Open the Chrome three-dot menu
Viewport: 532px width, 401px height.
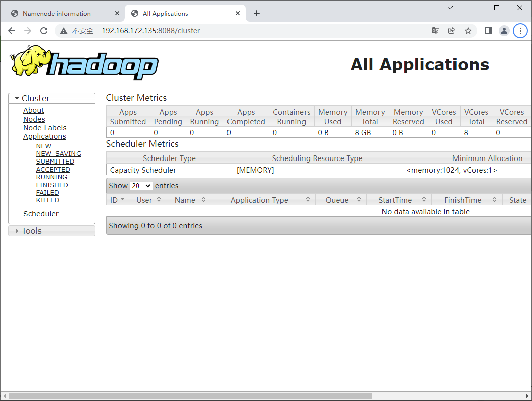520,31
